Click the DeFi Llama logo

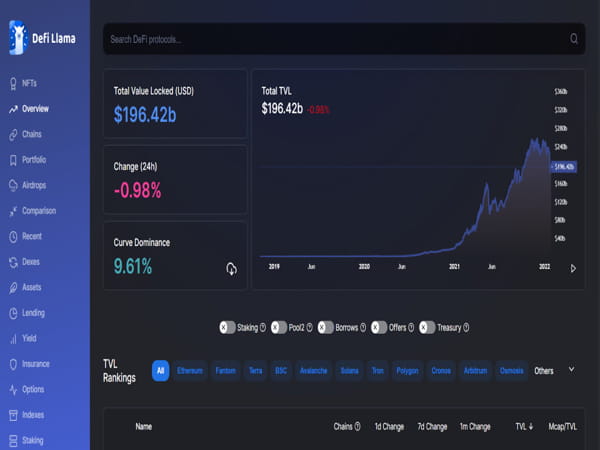(x=42, y=38)
